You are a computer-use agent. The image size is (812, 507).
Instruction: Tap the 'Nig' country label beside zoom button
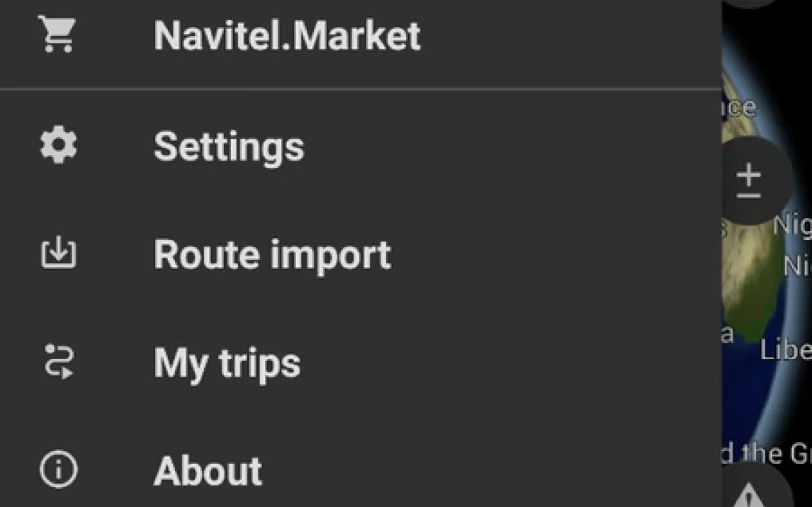pyautogui.click(x=791, y=225)
